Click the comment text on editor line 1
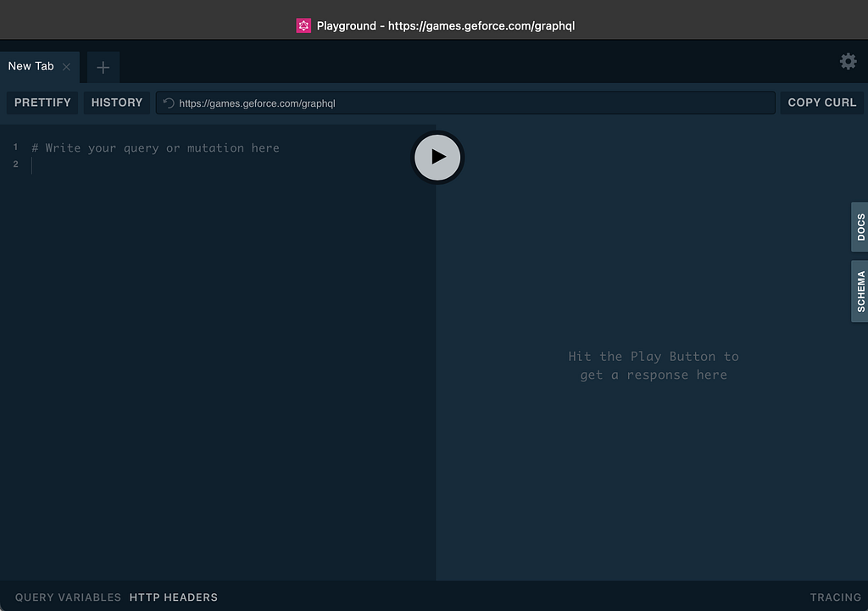The image size is (868, 611). (156, 147)
